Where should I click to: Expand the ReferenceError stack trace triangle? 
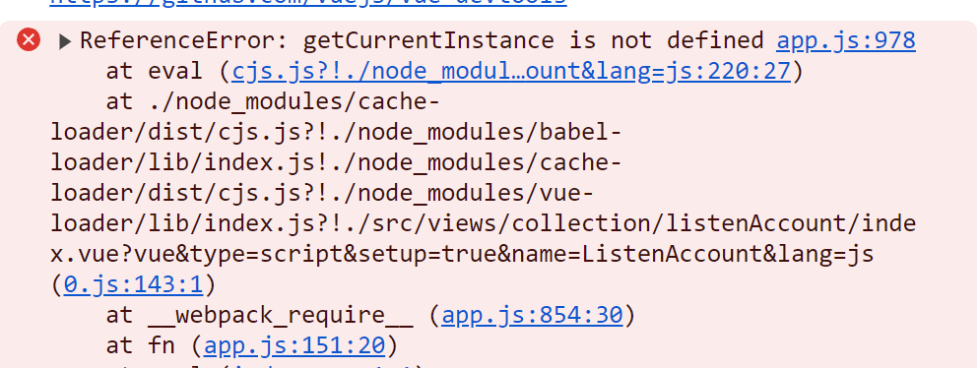click(x=64, y=41)
